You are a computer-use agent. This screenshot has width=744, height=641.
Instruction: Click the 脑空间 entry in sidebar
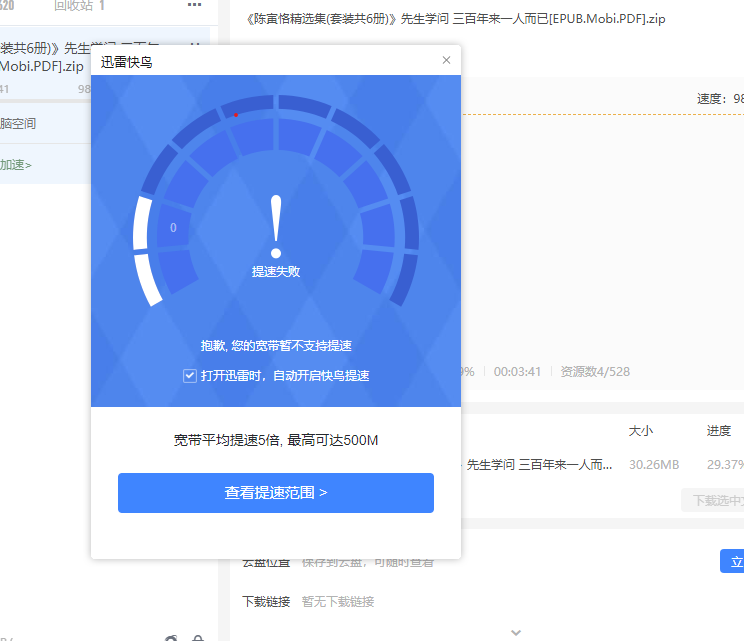[x=18, y=124]
